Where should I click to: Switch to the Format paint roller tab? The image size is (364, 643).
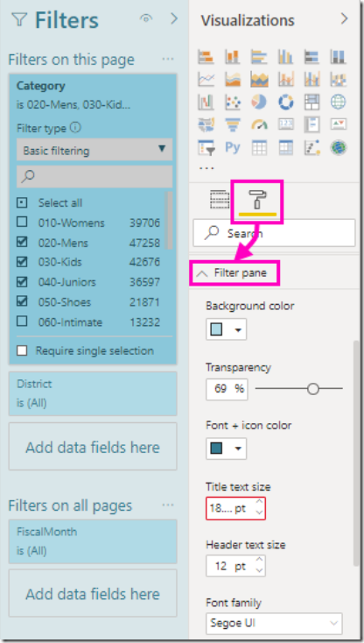tap(258, 200)
